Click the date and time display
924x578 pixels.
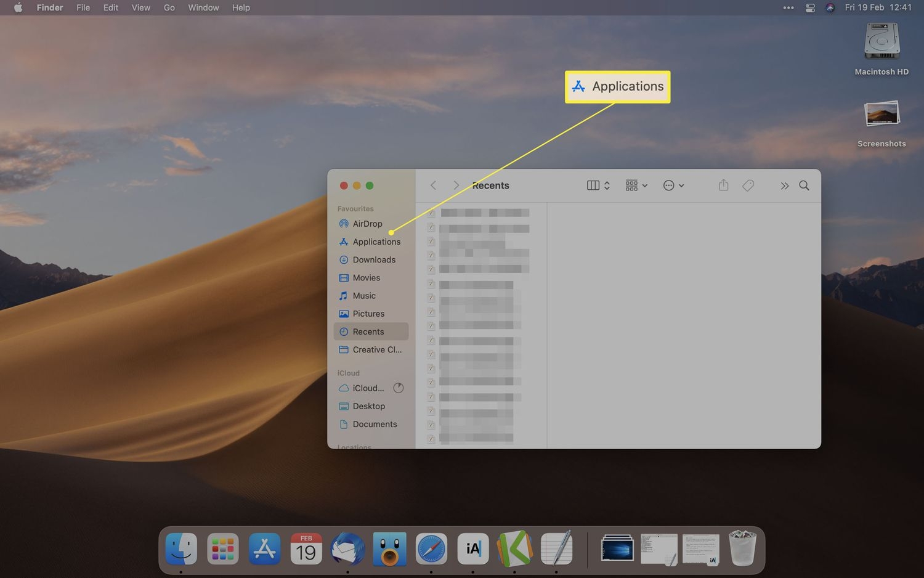coord(878,7)
